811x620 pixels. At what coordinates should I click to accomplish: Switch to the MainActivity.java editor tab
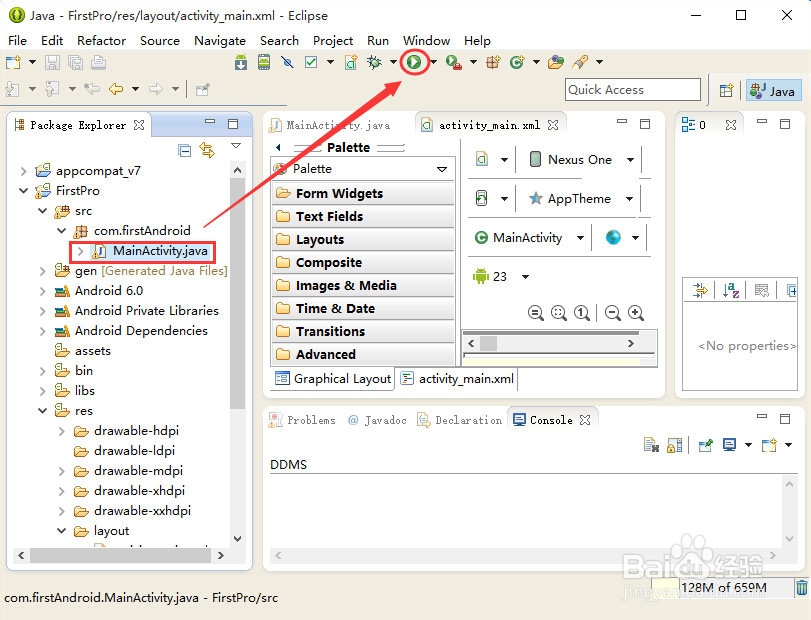coord(331,125)
